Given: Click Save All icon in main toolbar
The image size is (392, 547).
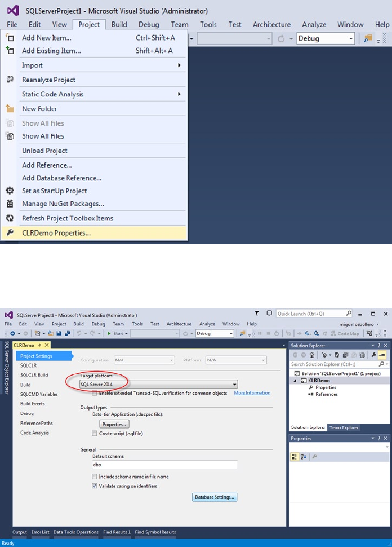Looking at the screenshot, I should click(x=67, y=333).
